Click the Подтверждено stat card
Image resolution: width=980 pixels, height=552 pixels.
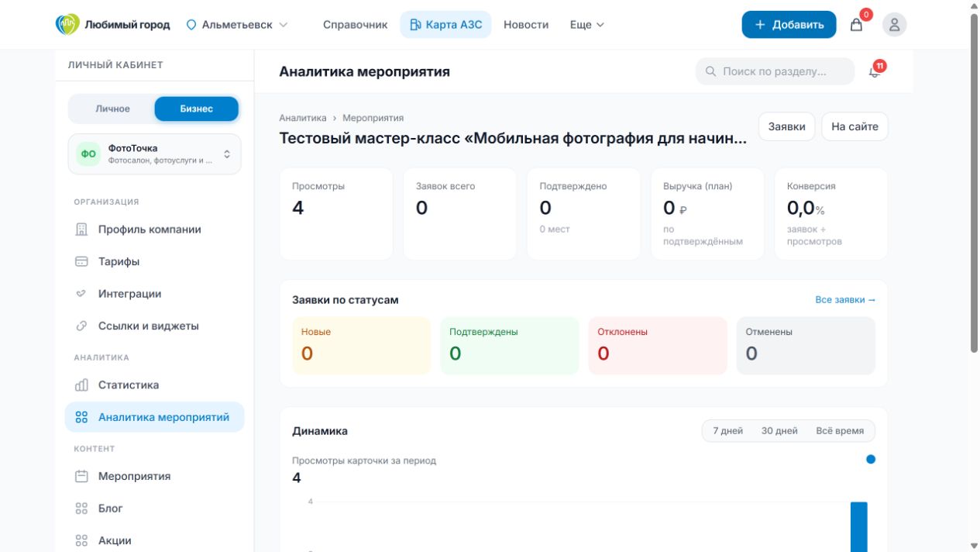(x=583, y=214)
